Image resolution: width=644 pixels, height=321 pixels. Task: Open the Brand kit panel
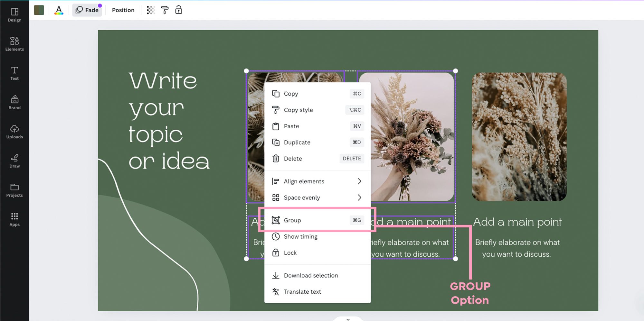point(14,103)
